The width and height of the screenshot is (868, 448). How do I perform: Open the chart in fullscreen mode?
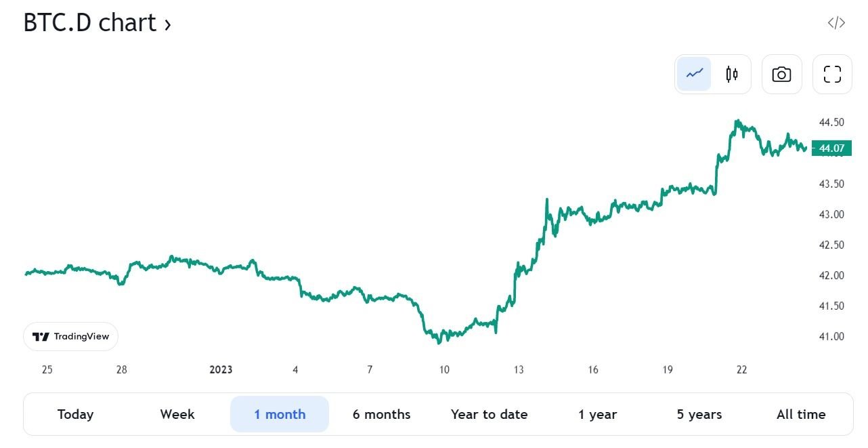point(832,74)
